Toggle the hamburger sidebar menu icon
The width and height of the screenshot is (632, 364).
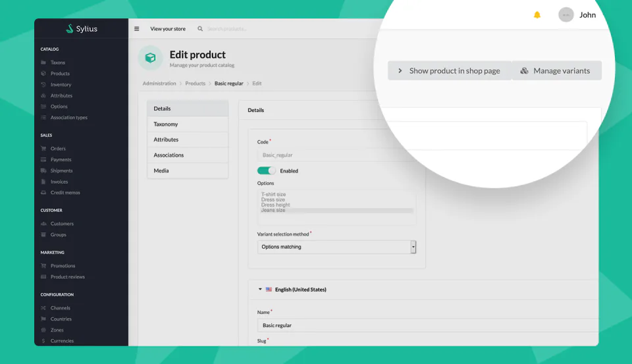[x=137, y=28]
